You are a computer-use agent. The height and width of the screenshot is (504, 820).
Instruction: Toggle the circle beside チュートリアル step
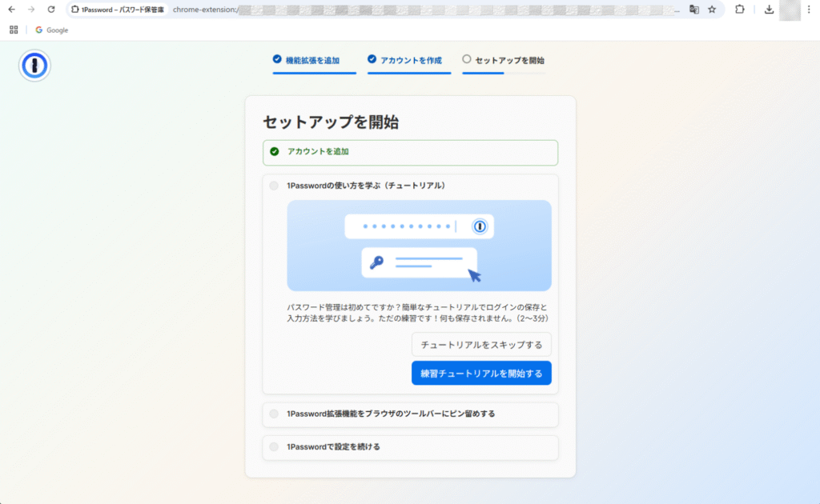coord(274,186)
